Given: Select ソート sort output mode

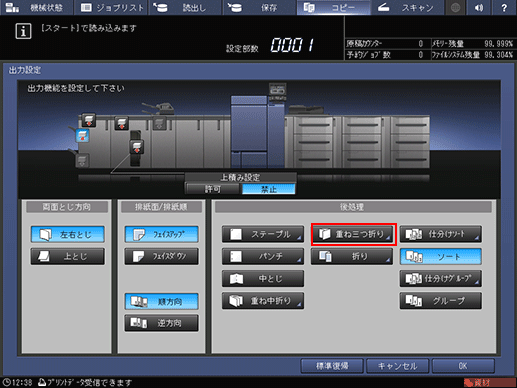Looking at the screenshot, I should (x=441, y=256).
